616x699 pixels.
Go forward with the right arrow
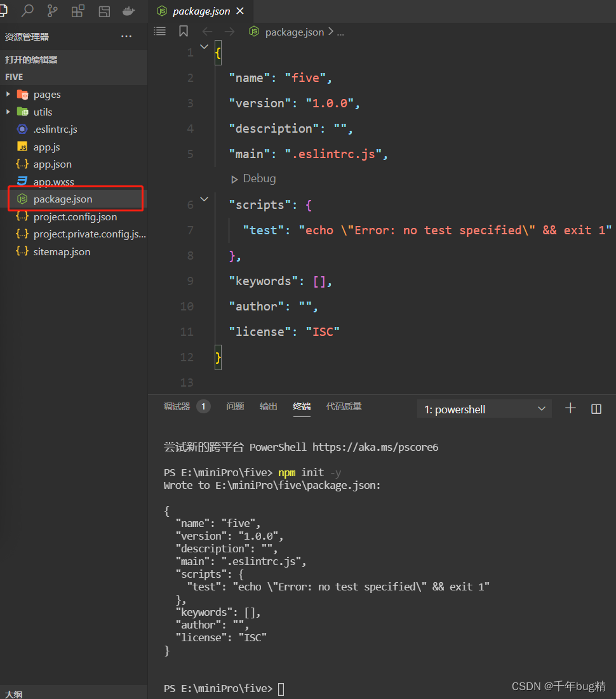click(x=229, y=32)
